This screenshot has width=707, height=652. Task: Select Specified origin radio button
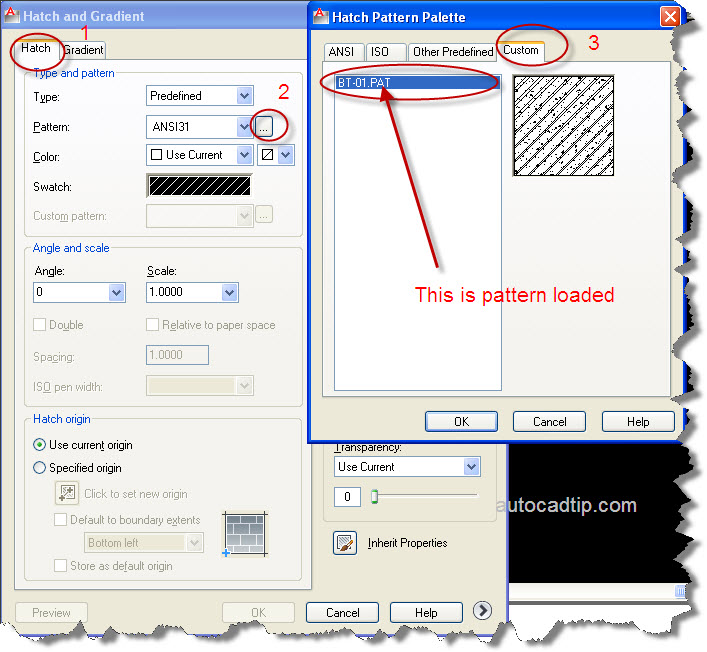point(40,468)
